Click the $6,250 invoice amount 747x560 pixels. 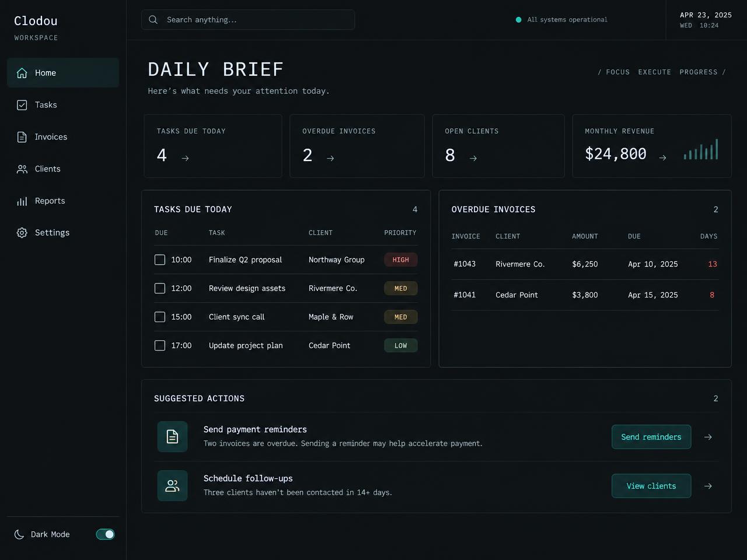pyautogui.click(x=585, y=264)
